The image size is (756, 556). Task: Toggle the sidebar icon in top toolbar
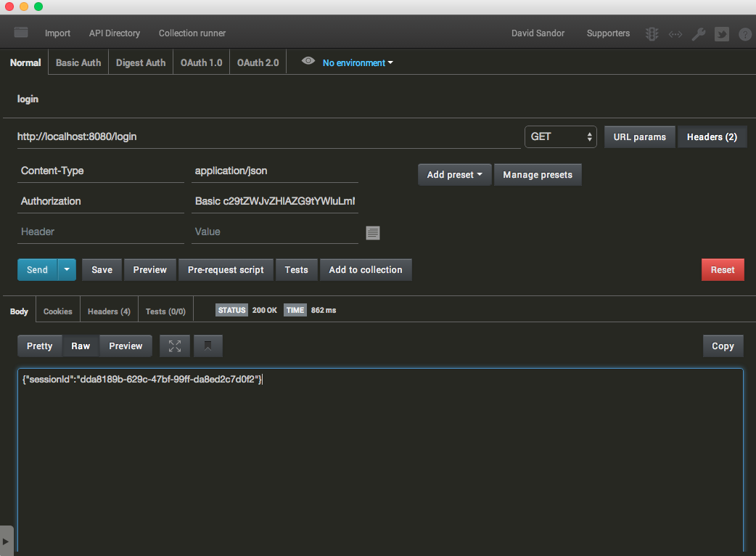[x=21, y=33]
